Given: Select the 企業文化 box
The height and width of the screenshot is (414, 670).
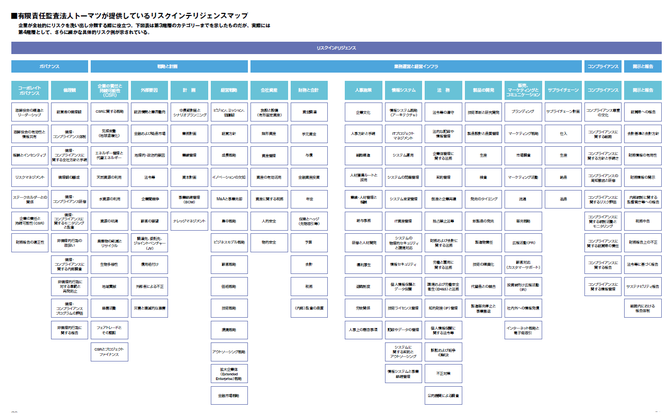Looking at the screenshot, I should point(363,111).
